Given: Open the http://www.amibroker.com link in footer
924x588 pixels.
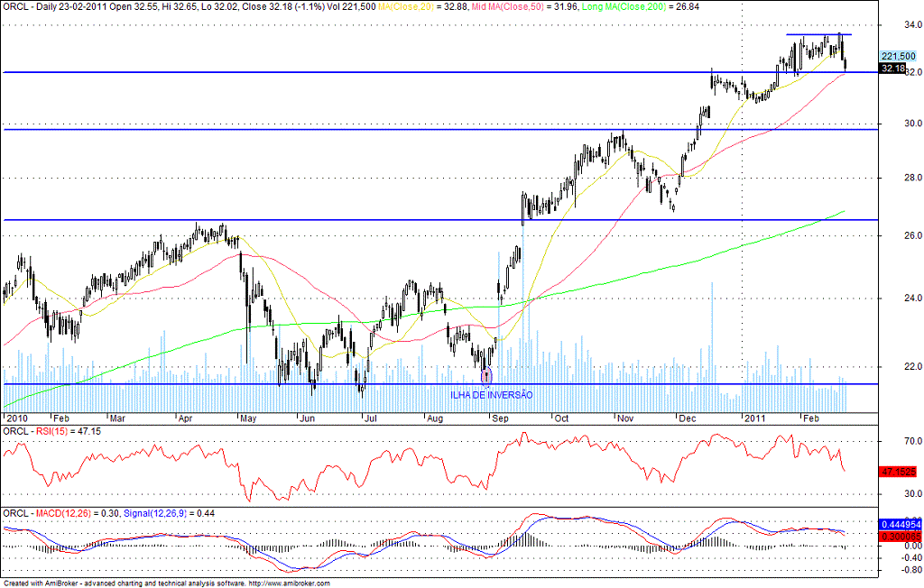Looking at the screenshot, I should (x=290, y=583).
